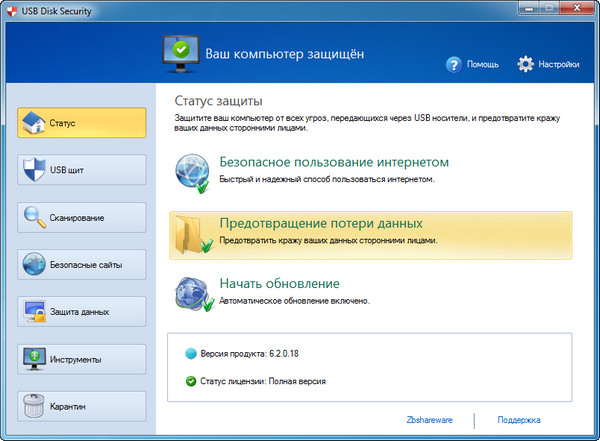Switch to the USB щит section
The width and height of the screenshot is (600, 441).
click(81, 171)
